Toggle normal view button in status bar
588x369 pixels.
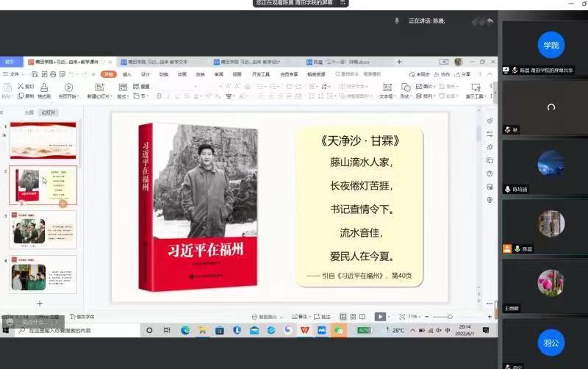tap(343, 317)
